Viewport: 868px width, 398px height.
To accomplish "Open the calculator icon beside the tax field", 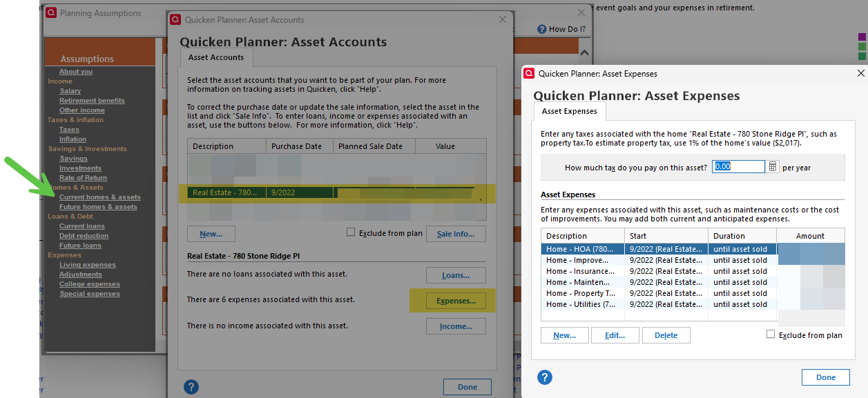I will tap(773, 166).
